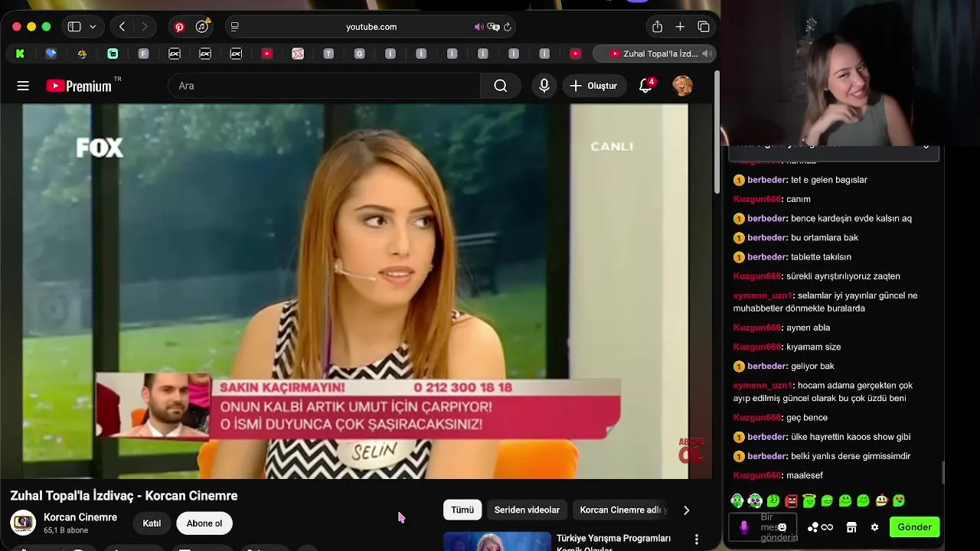Viewport: 980px width, 551px height.
Task: Open the Pinterest pinned tab
Action: 179,27
